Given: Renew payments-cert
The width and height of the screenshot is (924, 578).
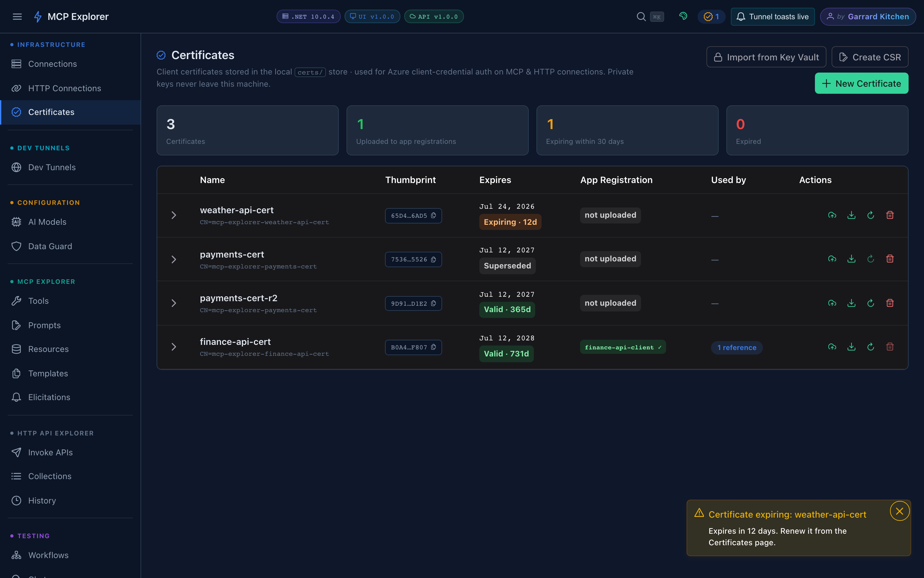Looking at the screenshot, I should tap(870, 259).
